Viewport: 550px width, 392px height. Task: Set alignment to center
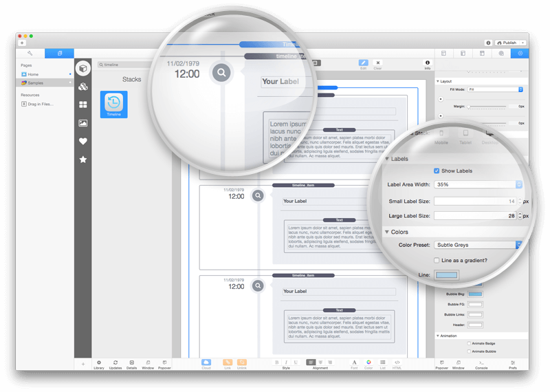click(320, 362)
